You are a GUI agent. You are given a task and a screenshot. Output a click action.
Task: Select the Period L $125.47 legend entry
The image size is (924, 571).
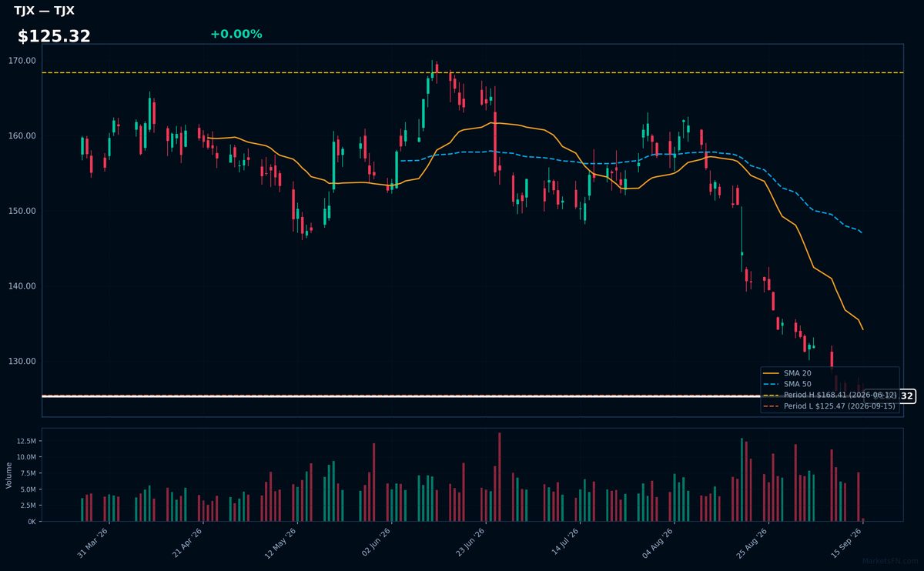tap(829, 406)
